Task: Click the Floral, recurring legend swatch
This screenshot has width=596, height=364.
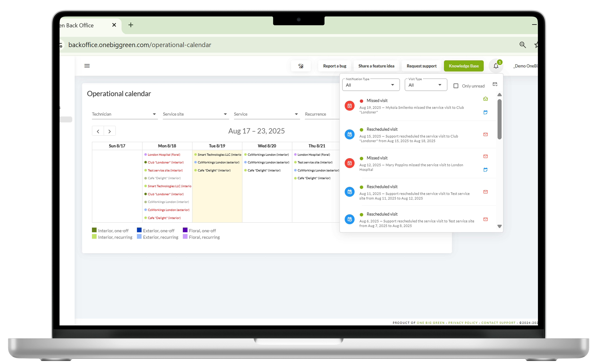Action: [185, 237]
